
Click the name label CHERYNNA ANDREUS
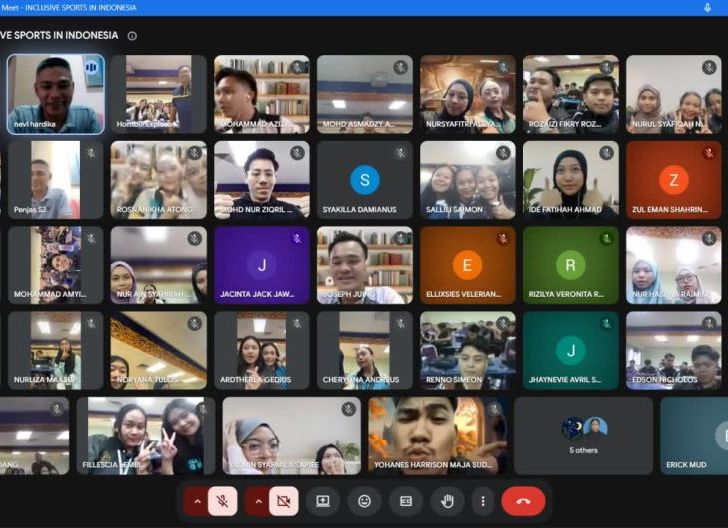pos(361,380)
